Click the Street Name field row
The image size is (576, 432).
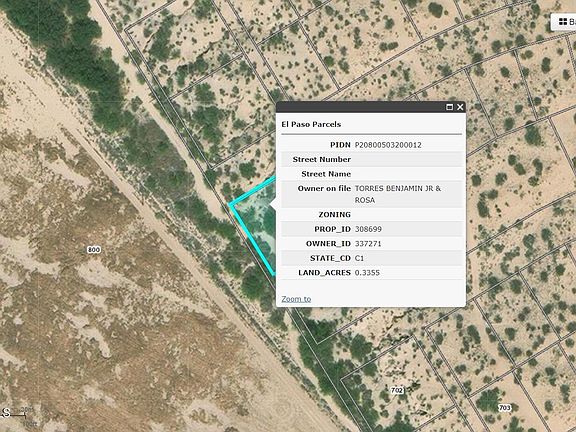click(x=372, y=174)
